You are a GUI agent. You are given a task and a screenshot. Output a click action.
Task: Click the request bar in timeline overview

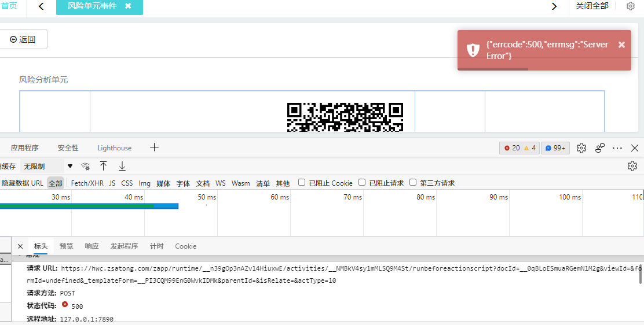point(89,206)
